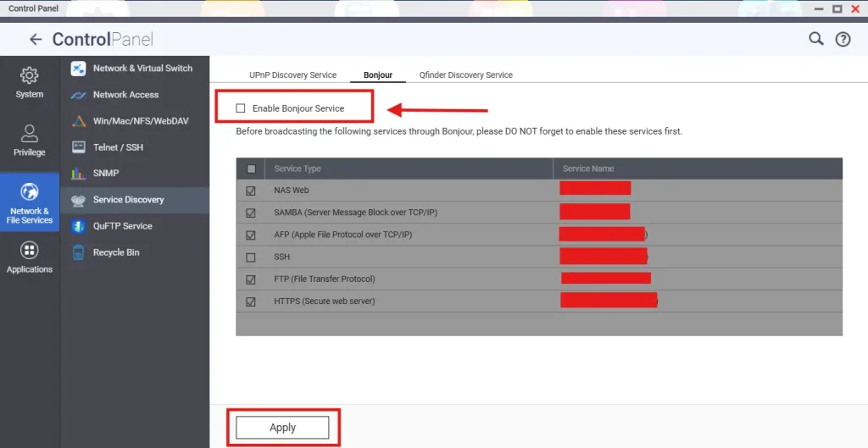Check the SSH service checkbox
The image size is (868, 448).
251,257
